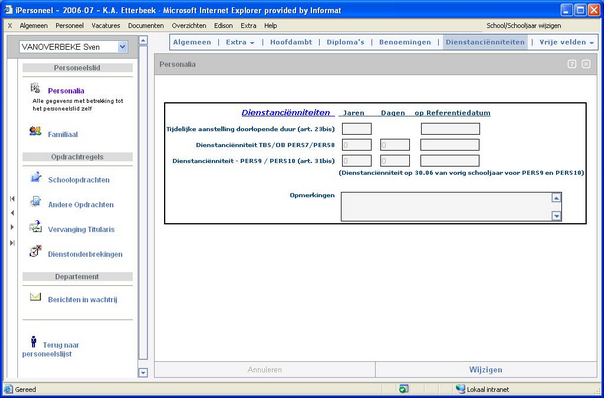
Task: Click Jaren field for Tijdelijke aanstelling
Action: pos(357,129)
